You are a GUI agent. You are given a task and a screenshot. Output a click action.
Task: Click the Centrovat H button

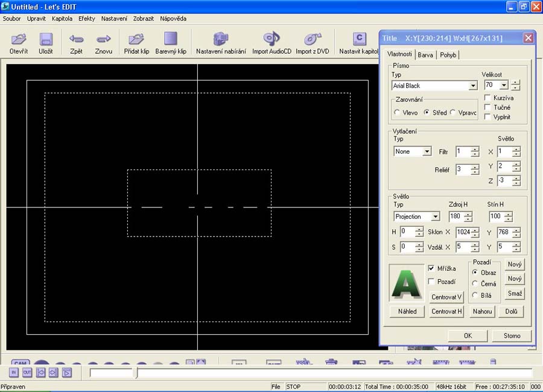446,312
